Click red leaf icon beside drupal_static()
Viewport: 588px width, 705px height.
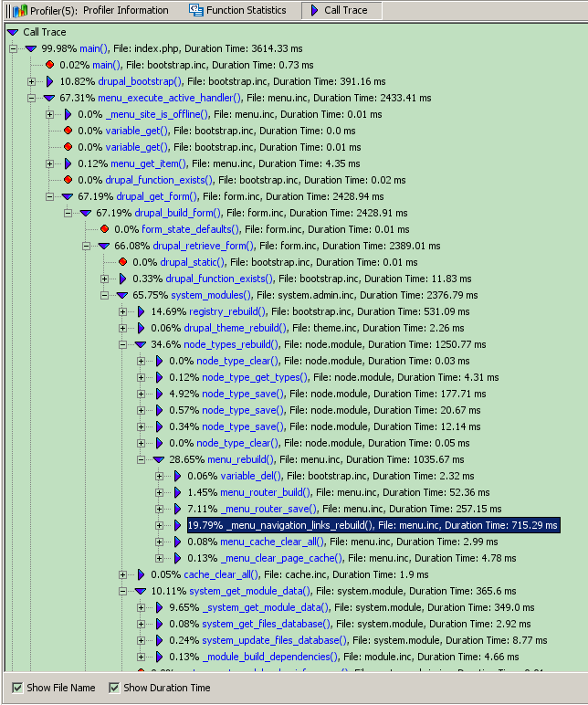(x=122, y=262)
